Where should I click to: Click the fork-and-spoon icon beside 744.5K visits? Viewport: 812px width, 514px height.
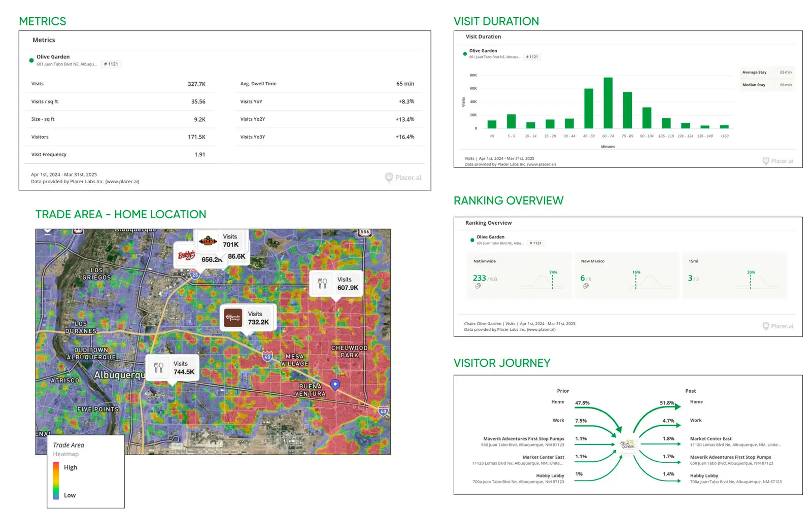(x=158, y=367)
